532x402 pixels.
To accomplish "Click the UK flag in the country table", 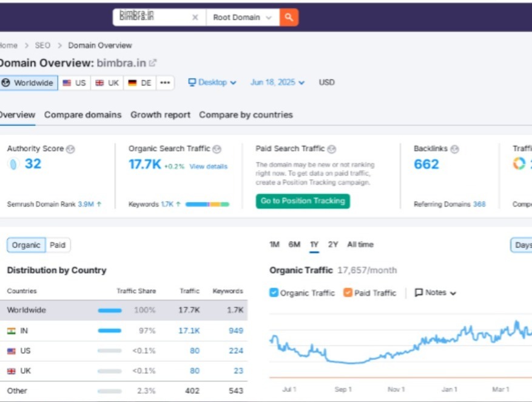I will [11, 371].
